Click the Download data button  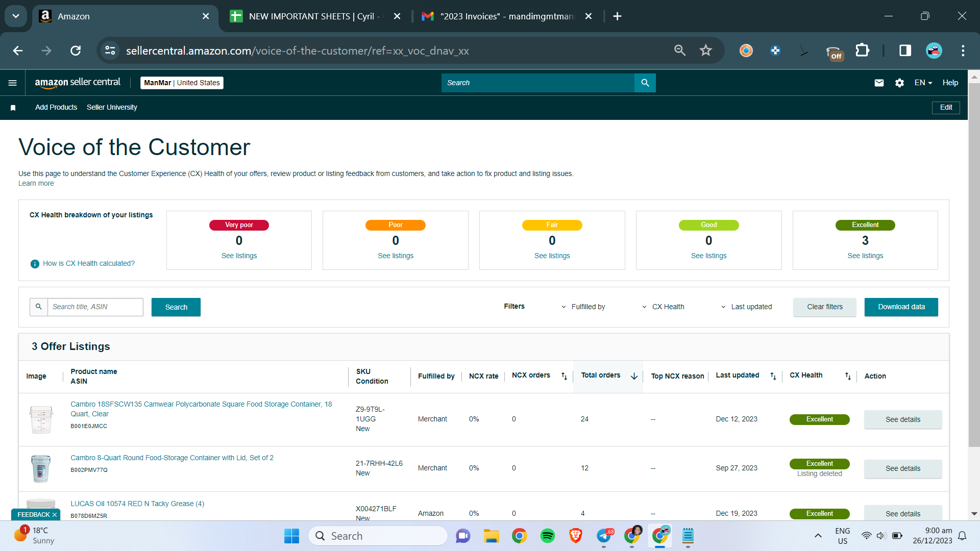click(901, 307)
